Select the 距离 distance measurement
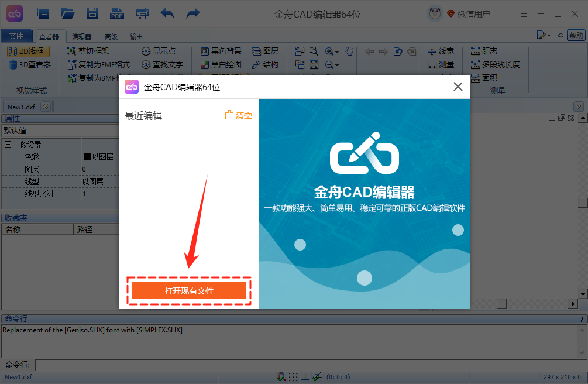588x384 pixels. point(484,51)
